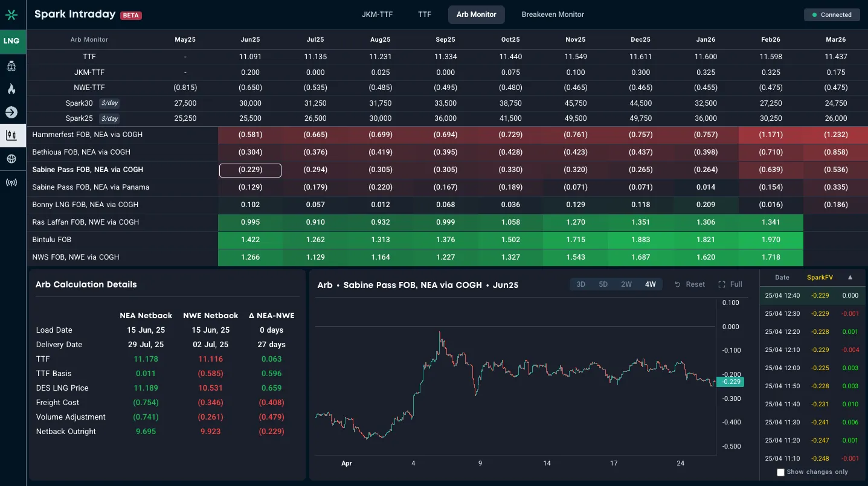This screenshot has width=868, height=486.
Task: Open the flame gas icon in sidebar
Action: 11,89
